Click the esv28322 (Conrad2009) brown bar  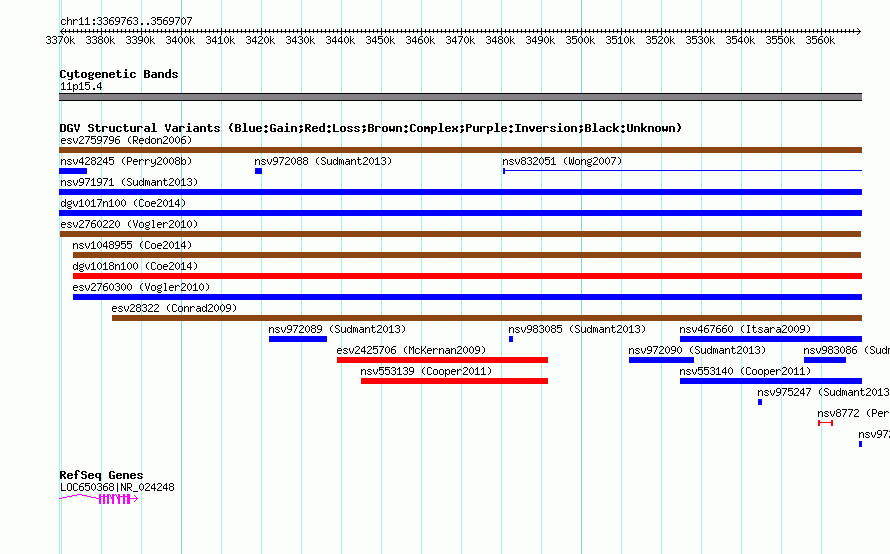coord(487,318)
